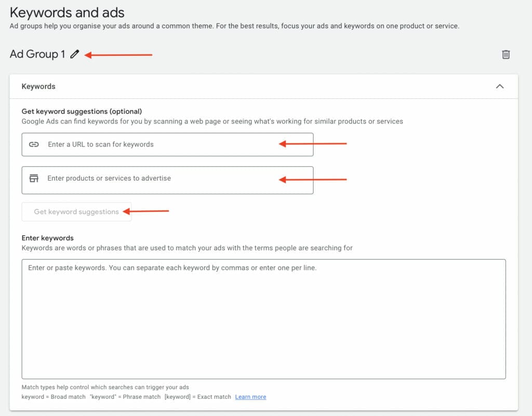Select the Ad Group 1 name text

[x=37, y=54]
